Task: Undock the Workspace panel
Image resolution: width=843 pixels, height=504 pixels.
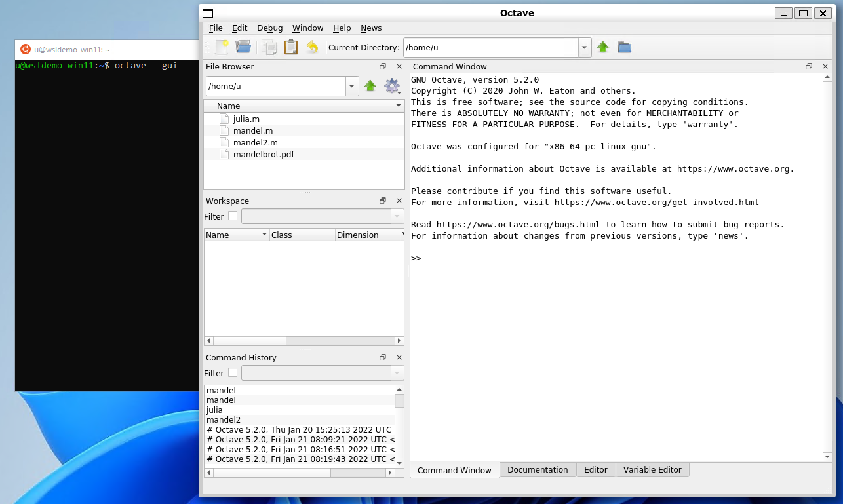Action: click(382, 201)
